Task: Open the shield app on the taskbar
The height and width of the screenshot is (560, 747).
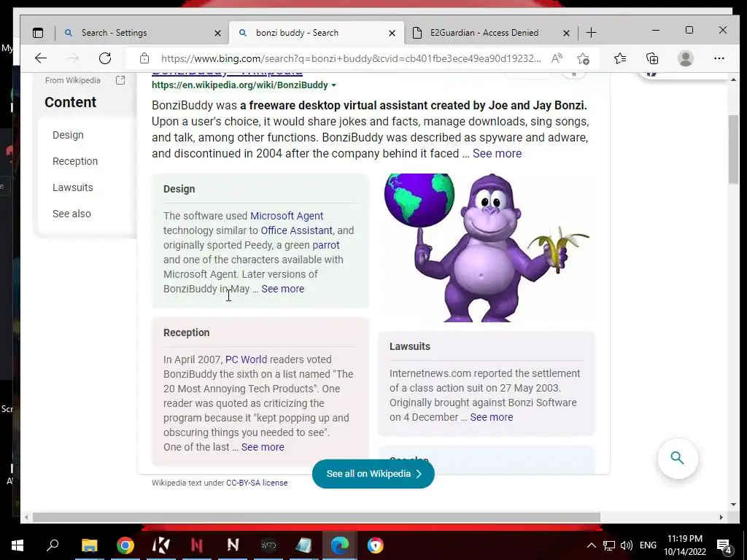Action: (376, 545)
